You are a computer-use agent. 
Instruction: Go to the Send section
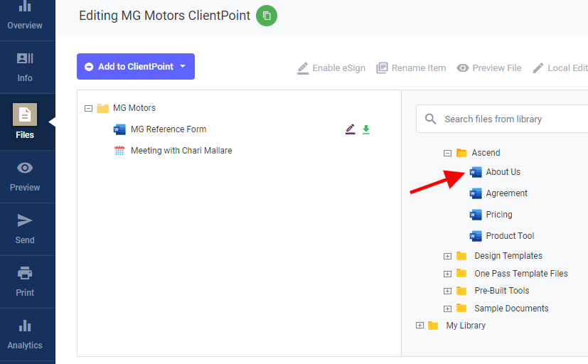coord(25,230)
